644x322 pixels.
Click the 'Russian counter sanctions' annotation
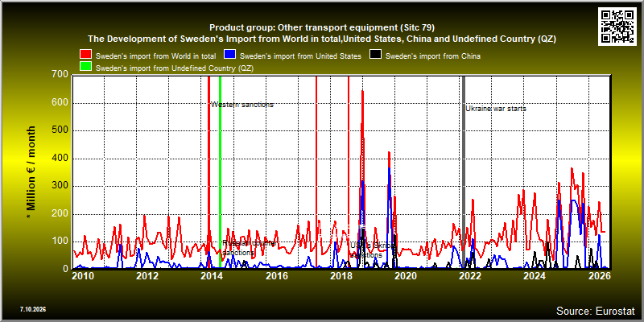(249, 248)
